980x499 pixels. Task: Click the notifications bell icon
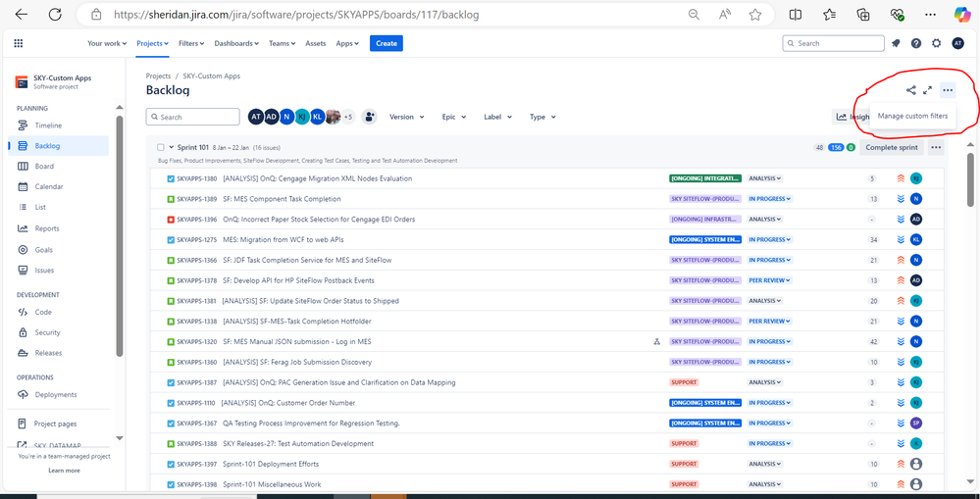[896, 43]
